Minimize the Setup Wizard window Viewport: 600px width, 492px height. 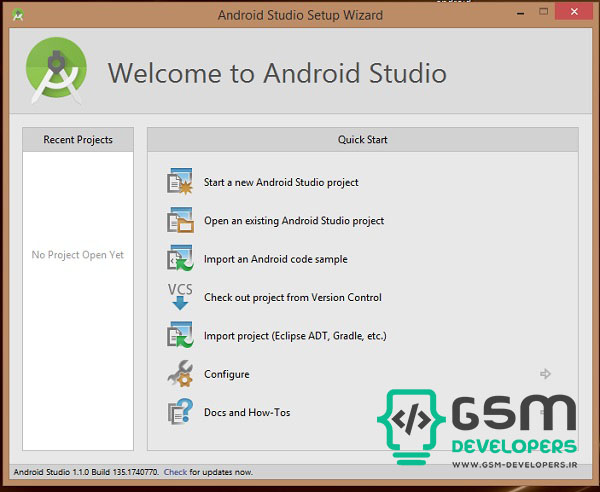[520, 13]
